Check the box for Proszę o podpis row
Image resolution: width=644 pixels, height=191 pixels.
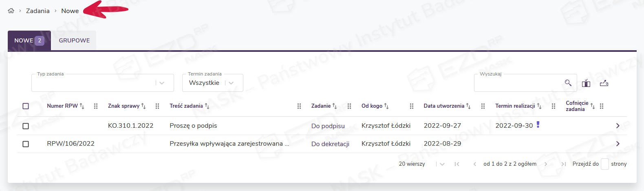click(26, 126)
